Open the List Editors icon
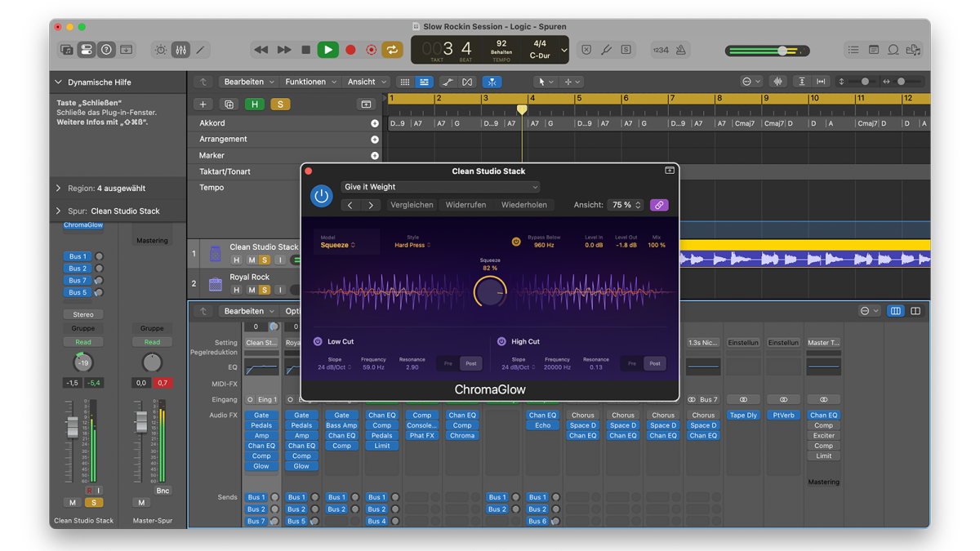Viewport: 980px width, 551px height. coord(853,50)
